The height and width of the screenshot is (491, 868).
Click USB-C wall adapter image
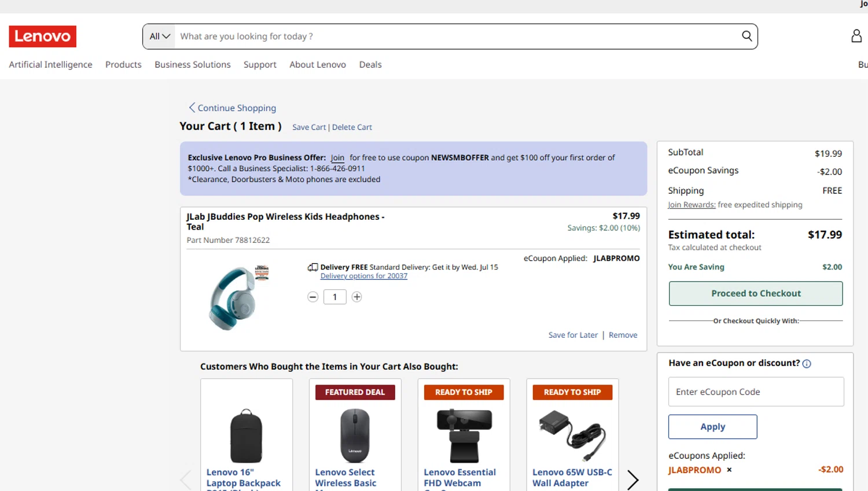(x=572, y=435)
